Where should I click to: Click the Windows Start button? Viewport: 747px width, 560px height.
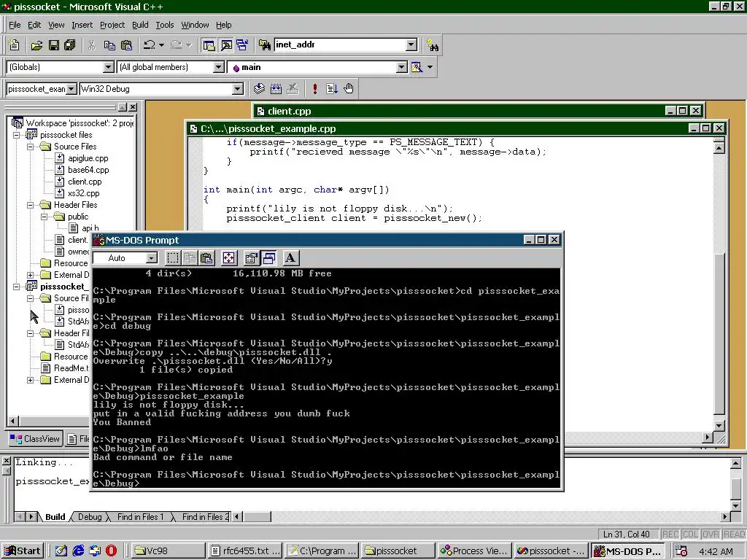click(23, 551)
